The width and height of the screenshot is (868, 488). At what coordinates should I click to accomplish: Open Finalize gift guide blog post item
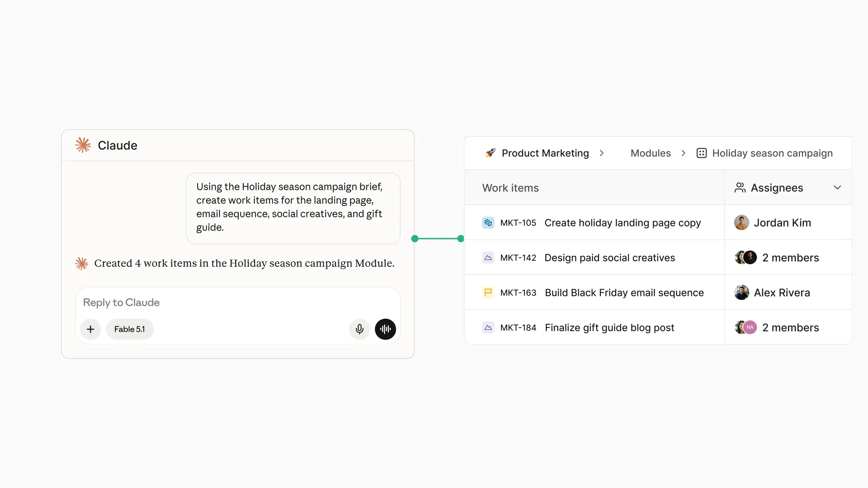(609, 328)
